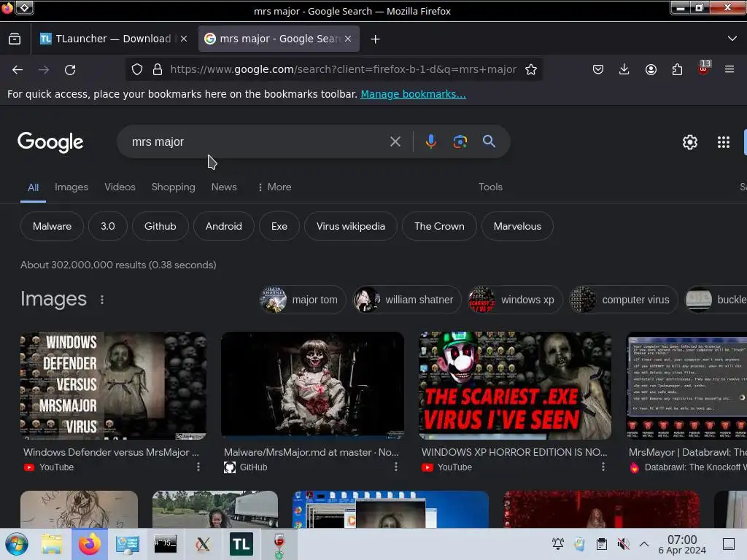Select the All search results tab
Image resolution: width=747 pixels, height=560 pixels.
click(33, 187)
